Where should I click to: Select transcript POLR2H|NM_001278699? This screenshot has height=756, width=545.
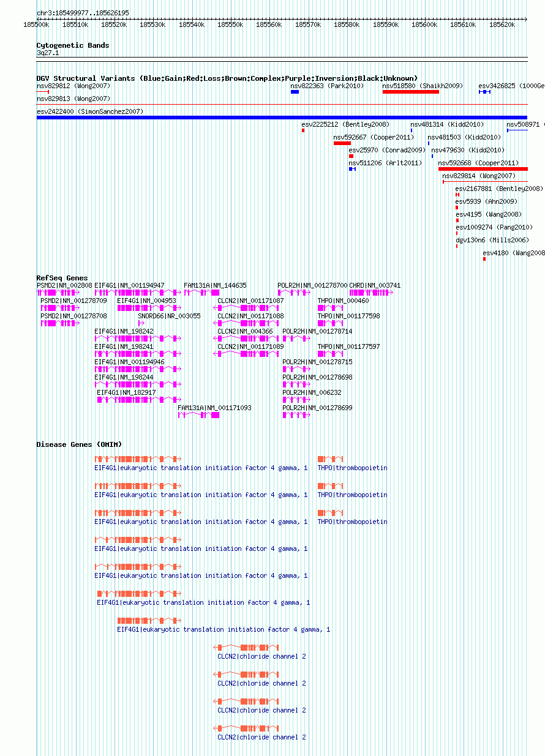pyautogui.click(x=317, y=408)
